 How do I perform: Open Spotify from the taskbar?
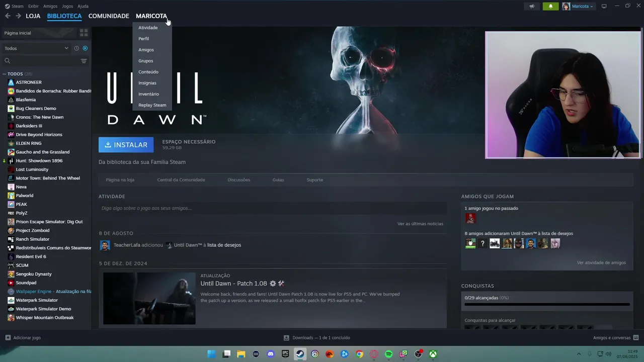coord(388,354)
